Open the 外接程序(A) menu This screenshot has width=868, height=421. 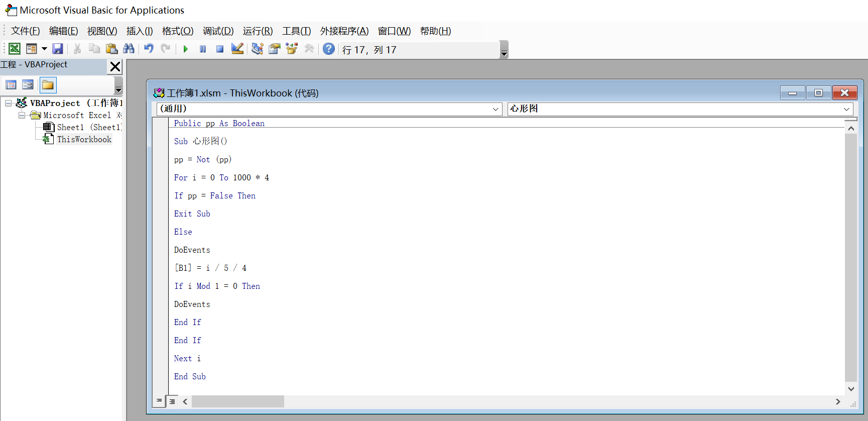click(x=344, y=31)
